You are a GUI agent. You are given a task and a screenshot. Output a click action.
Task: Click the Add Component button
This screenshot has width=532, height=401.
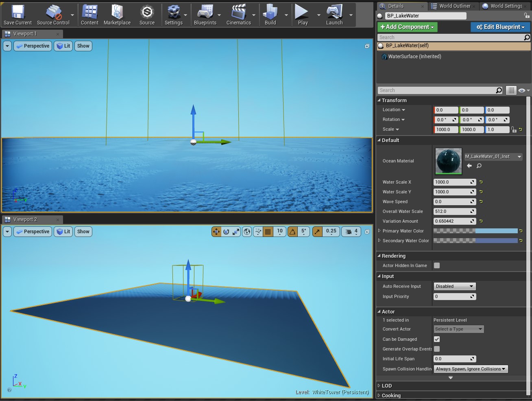click(407, 27)
